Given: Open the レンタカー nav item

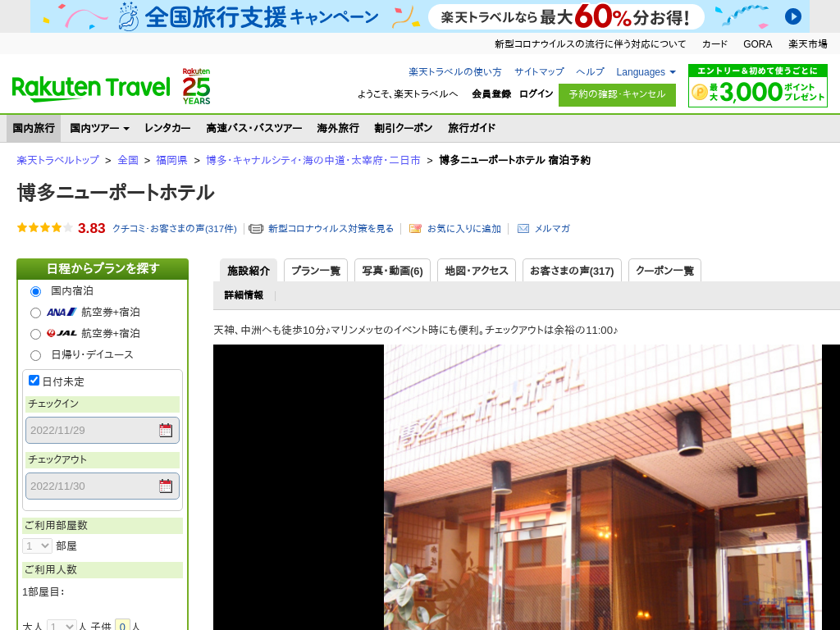Looking at the screenshot, I should [x=167, y=128].
